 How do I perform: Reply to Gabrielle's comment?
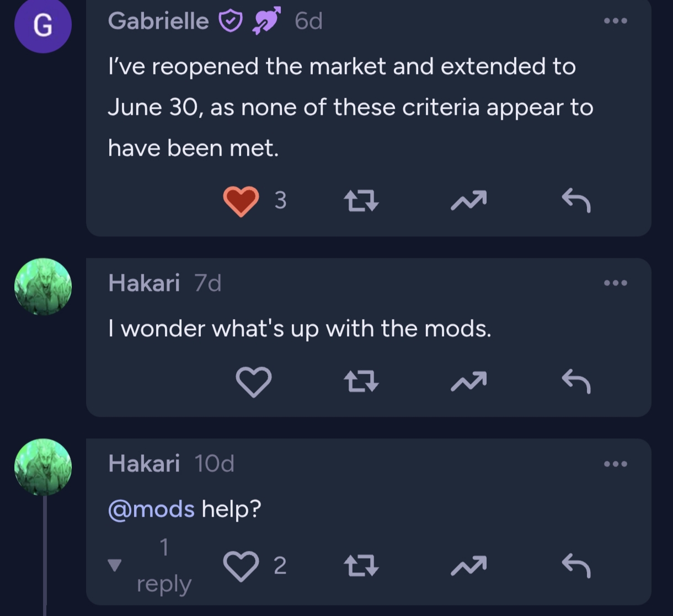576,200
